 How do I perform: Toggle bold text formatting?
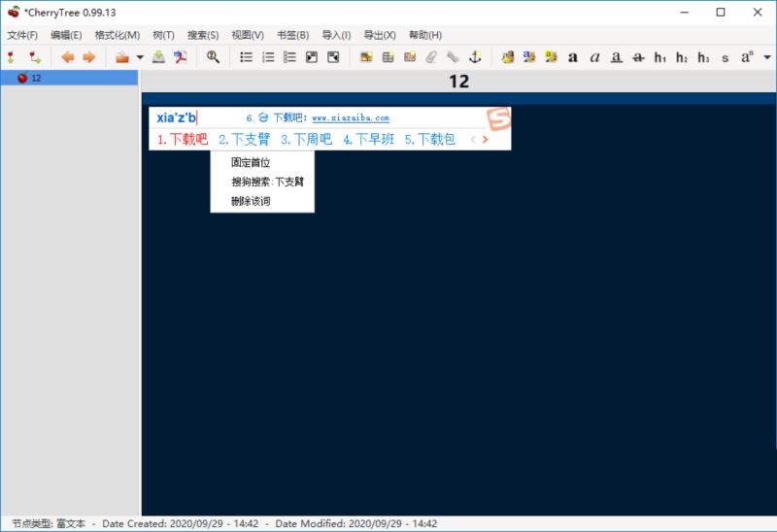(x=573, y=57)
